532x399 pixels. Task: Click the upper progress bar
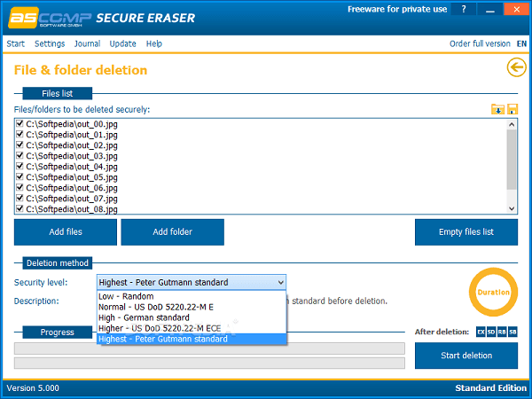[x=209, y=348]
